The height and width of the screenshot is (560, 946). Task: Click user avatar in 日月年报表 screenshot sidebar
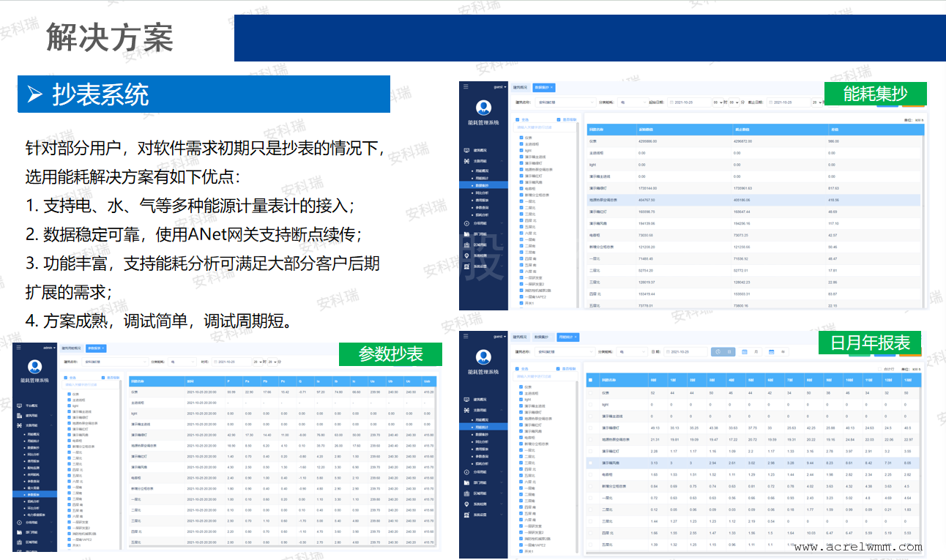click(x=483, y=358)
